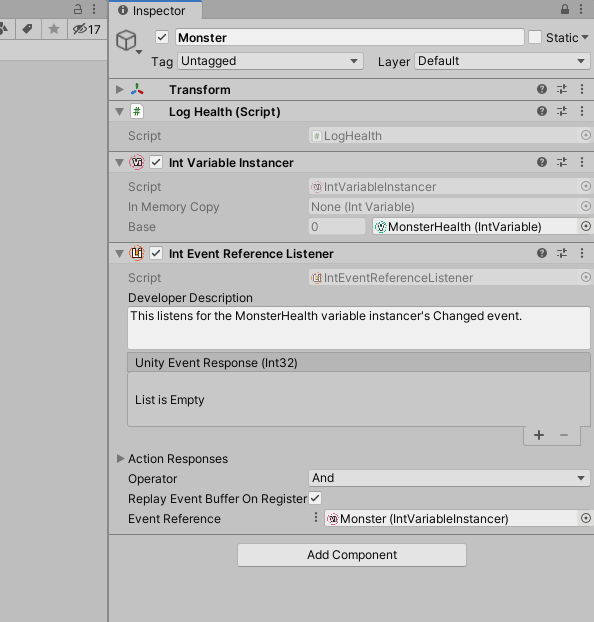Click the Add Component button
594x622 pixels.
pyautogui.click(x=352, y=555)
